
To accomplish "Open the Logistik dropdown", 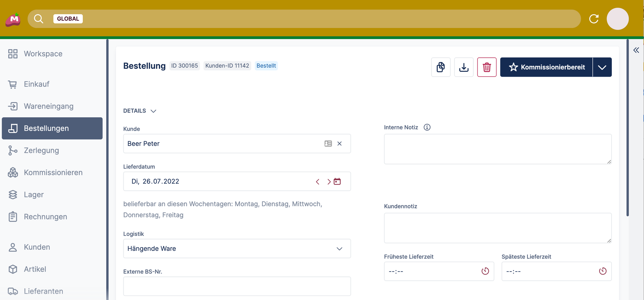I will coord(237,248).
